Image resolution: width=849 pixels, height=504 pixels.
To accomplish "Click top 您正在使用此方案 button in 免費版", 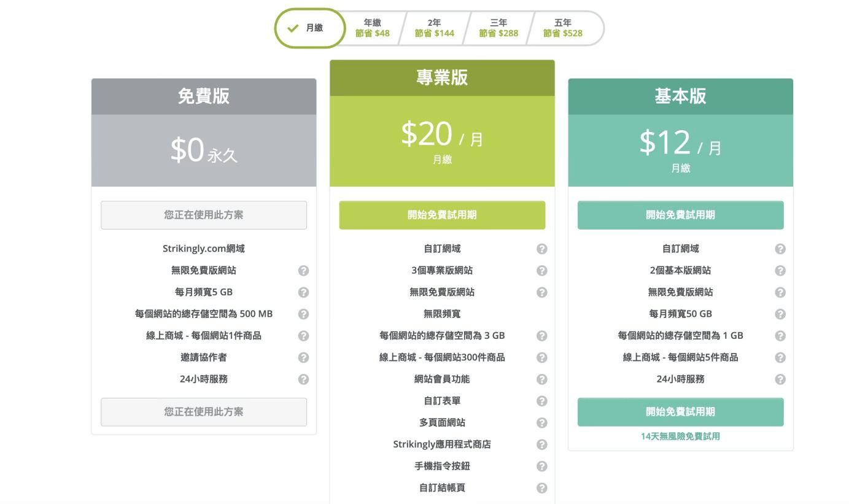I will pos(204,215).
